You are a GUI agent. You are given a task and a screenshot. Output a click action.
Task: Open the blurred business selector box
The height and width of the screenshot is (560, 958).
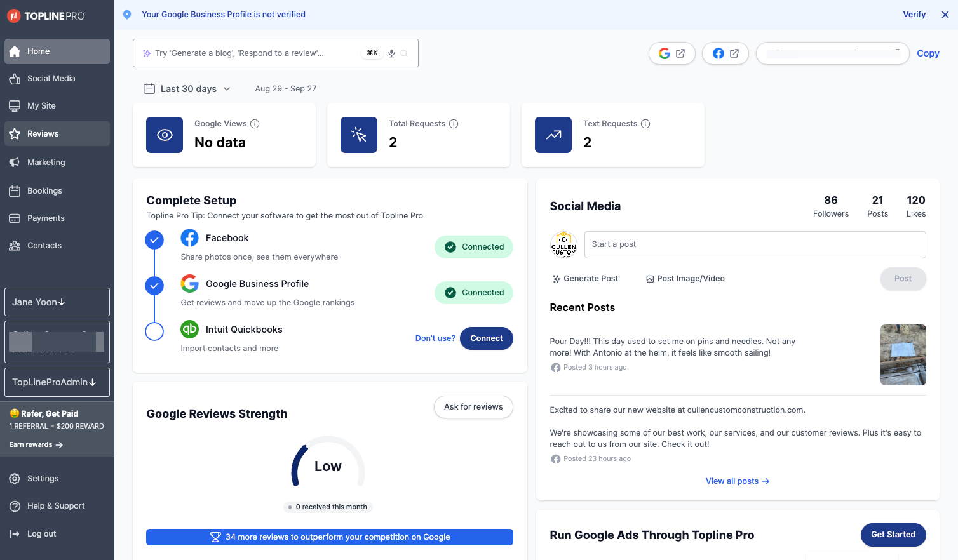[x=57, y=342]
